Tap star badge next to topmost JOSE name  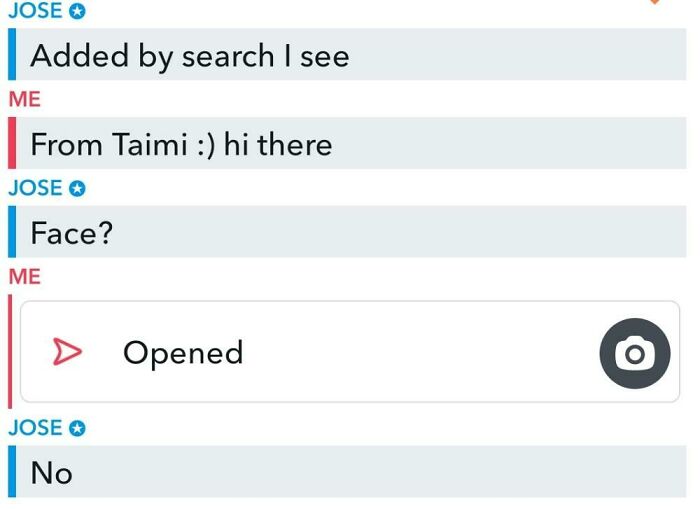pos(77,11)
